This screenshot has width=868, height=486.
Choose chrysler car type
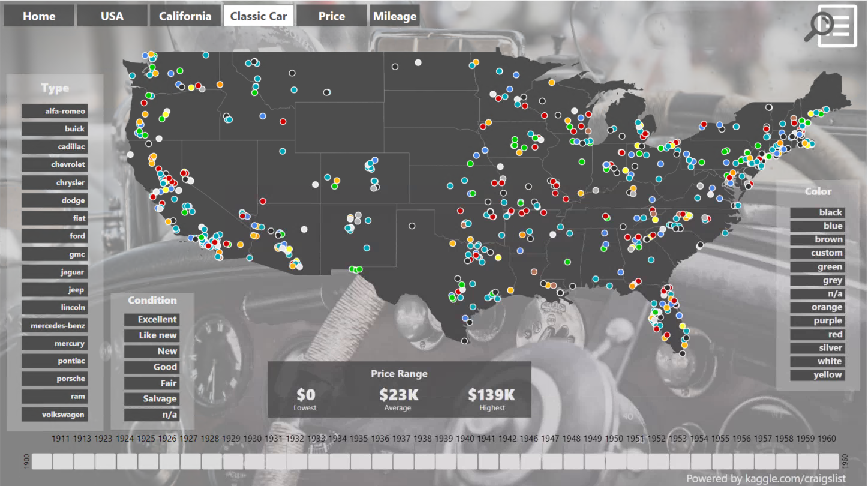(55, 182)
